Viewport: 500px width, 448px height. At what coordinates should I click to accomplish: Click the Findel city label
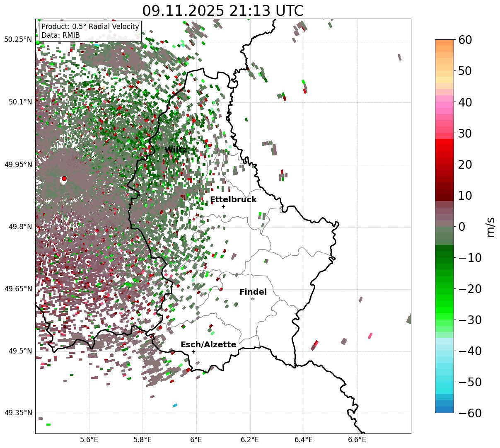click(253, 292)
